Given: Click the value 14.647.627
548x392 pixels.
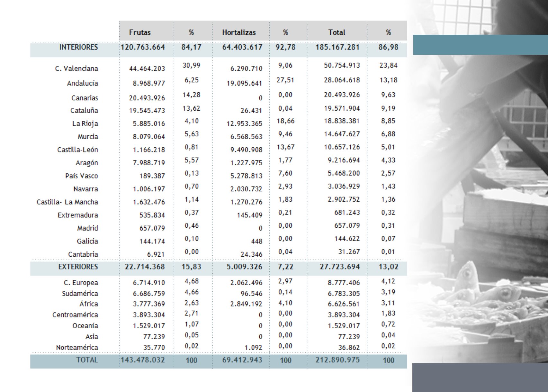Looking at the screenshot, I should click(x=342, y=134).
